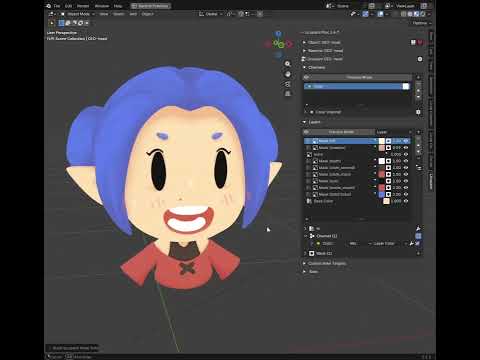Click the settings icon on Color channel options row
The image size is (480, 360).
tap(418, 112)
